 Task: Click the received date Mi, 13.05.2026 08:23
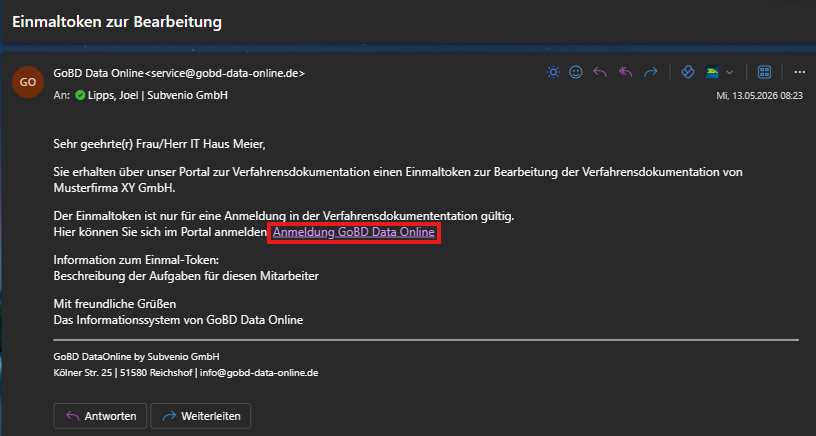(x=759, y=96)
